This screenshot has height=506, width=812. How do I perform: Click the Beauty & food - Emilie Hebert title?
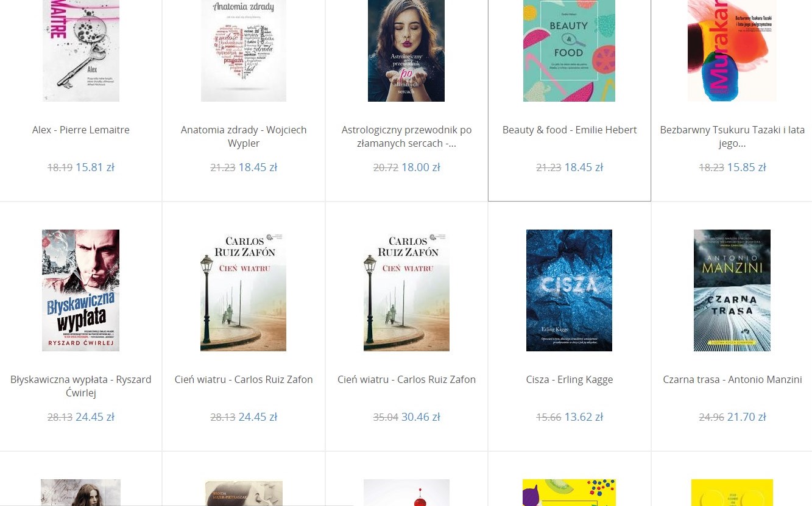570,130
